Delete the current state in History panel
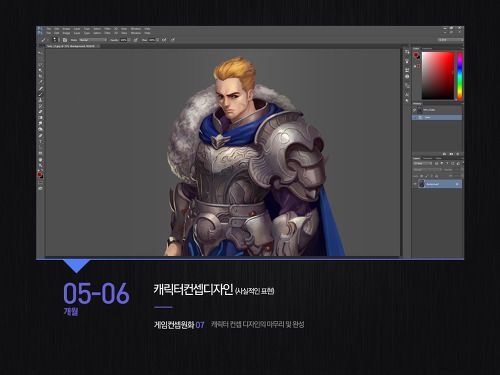The image size is (500, 375). point(458,154)
